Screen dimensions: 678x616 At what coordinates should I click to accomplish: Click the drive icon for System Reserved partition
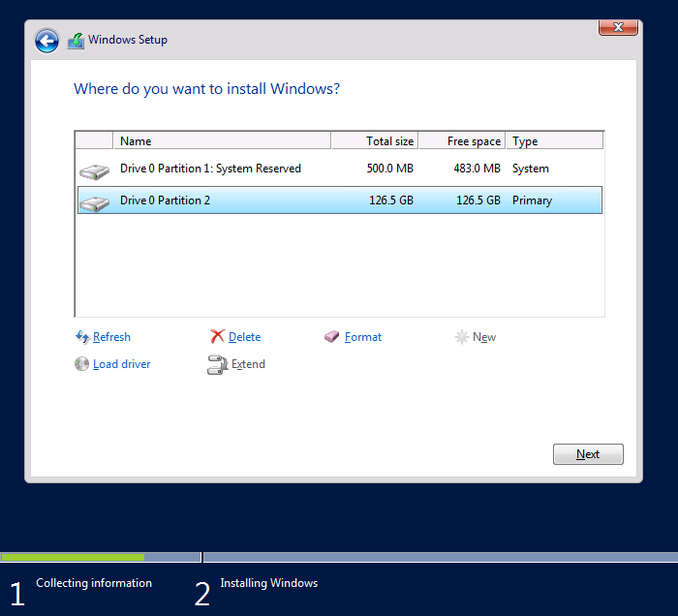[94, 171]
